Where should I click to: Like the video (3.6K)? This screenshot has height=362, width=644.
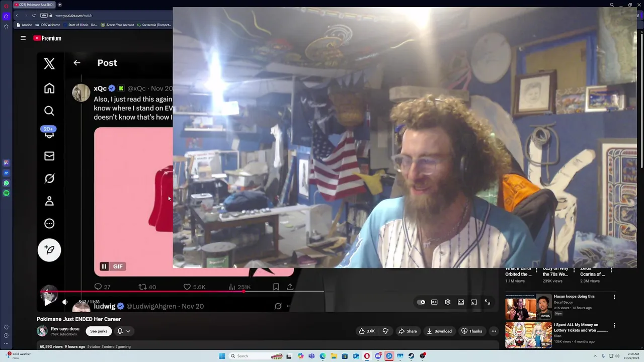click(x=367, y=331)
